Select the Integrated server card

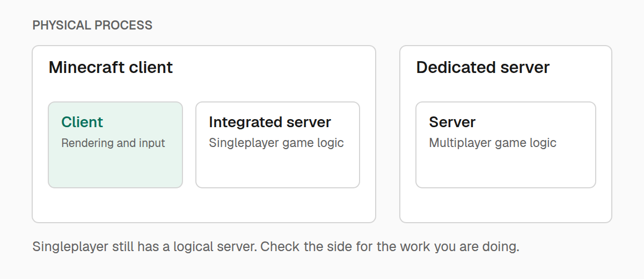(x=277, y=145)
